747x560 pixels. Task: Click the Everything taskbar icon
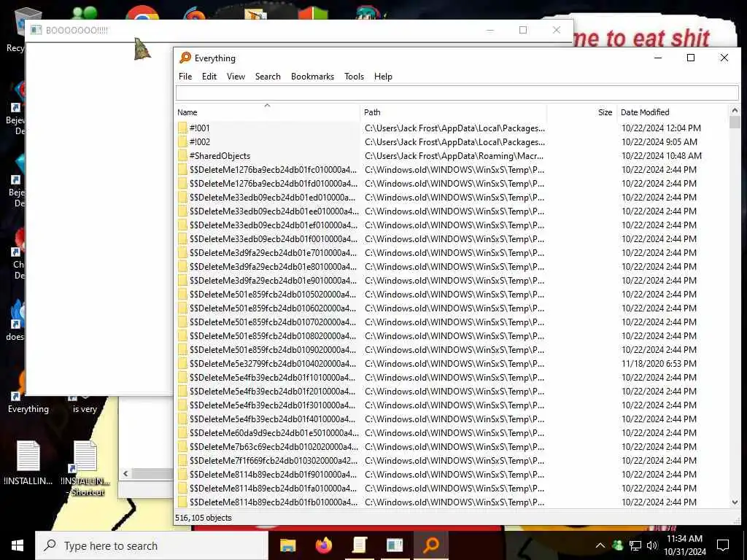pos(430,545)
